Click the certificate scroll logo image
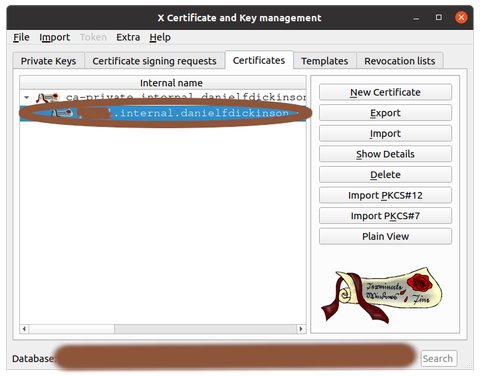 coord(382,294)
